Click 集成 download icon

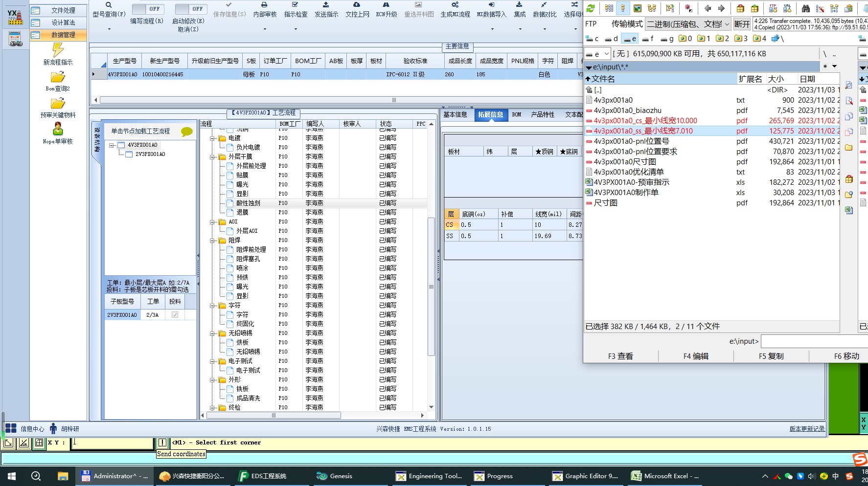(519, 5)
